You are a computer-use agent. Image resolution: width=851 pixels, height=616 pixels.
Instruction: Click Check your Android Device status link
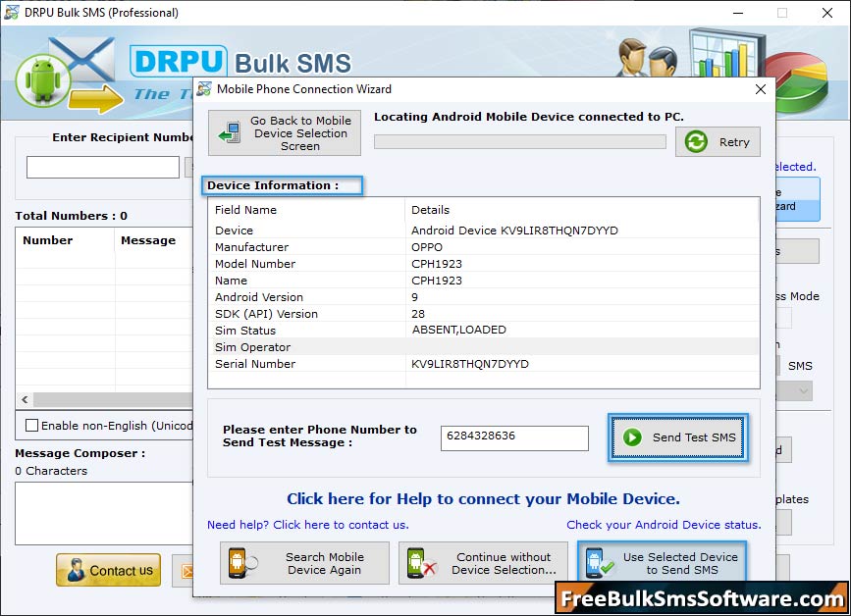(x=664, y=525)
